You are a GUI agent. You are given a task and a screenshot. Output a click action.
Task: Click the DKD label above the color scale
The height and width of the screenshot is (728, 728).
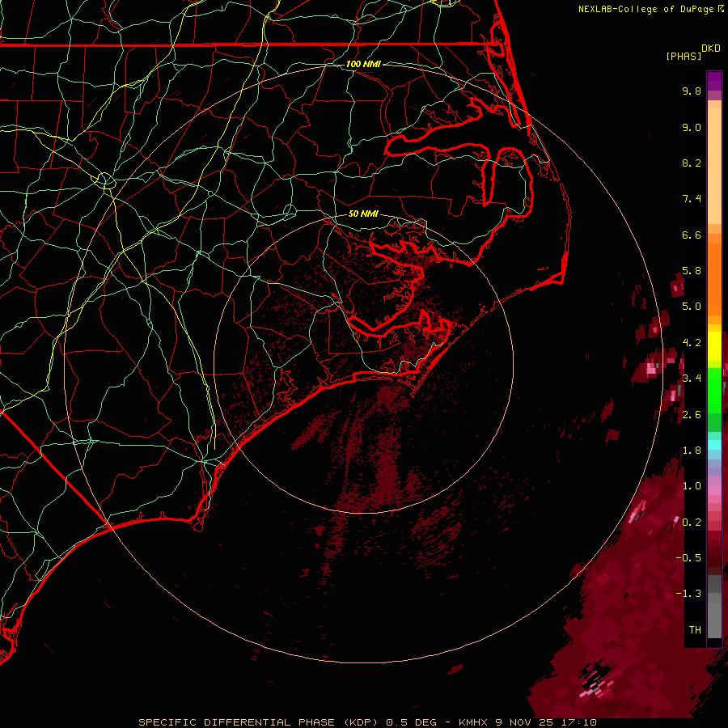711,49
